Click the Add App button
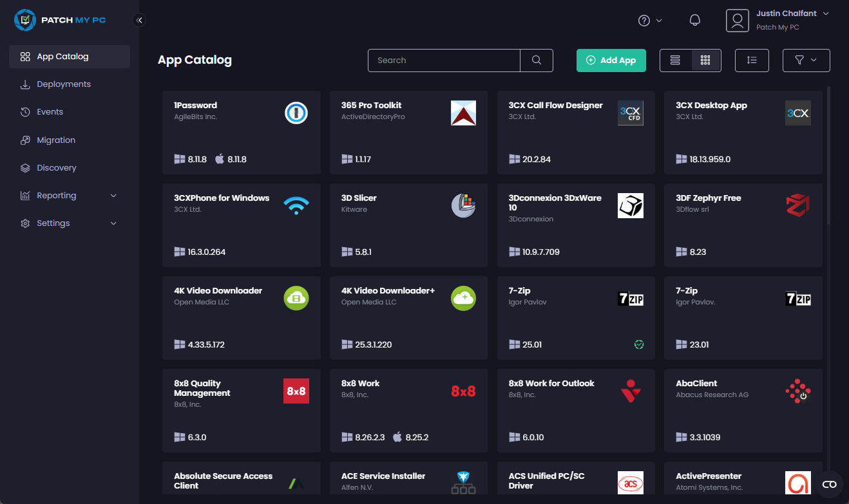The image size is (849, 504). coord(611,60)
